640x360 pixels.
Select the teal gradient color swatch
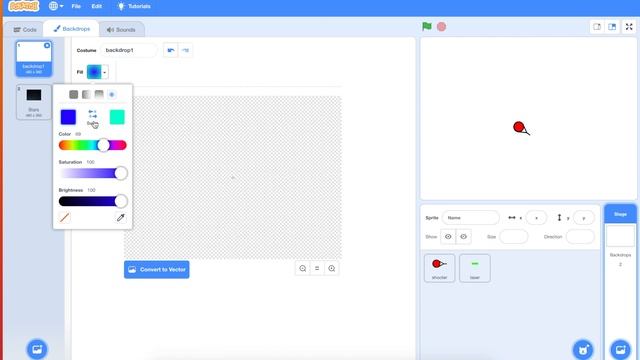pyautogui.click(x=117, y=117)
